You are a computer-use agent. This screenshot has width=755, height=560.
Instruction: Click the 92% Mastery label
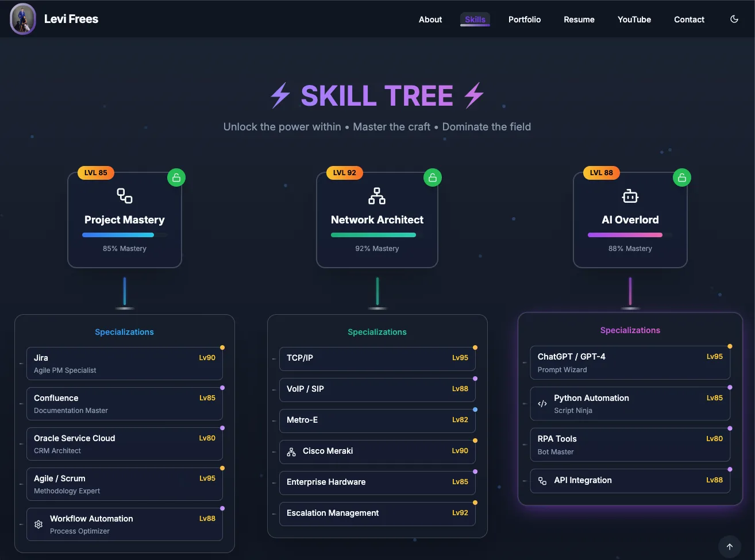[x=377, y=249]
